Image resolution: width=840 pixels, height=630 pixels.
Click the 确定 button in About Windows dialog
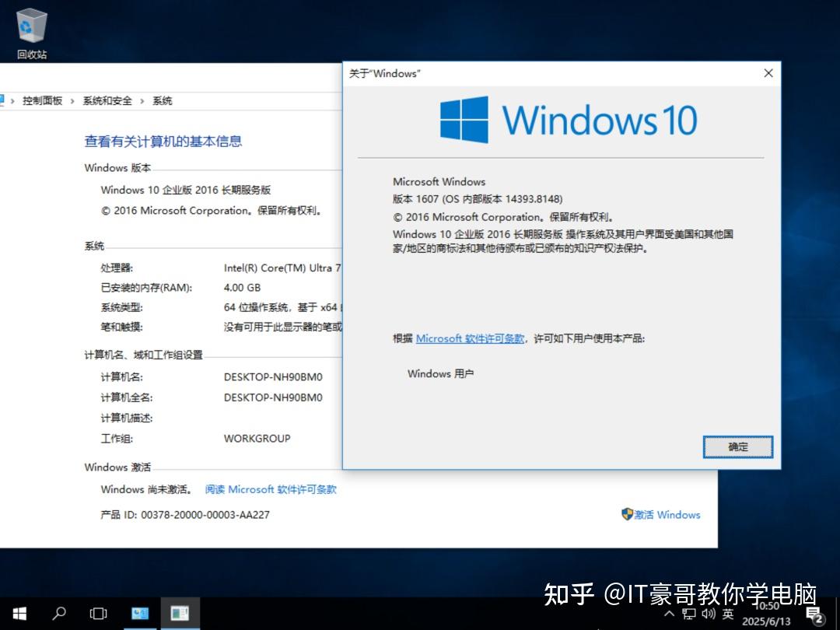tap(737, 446)
